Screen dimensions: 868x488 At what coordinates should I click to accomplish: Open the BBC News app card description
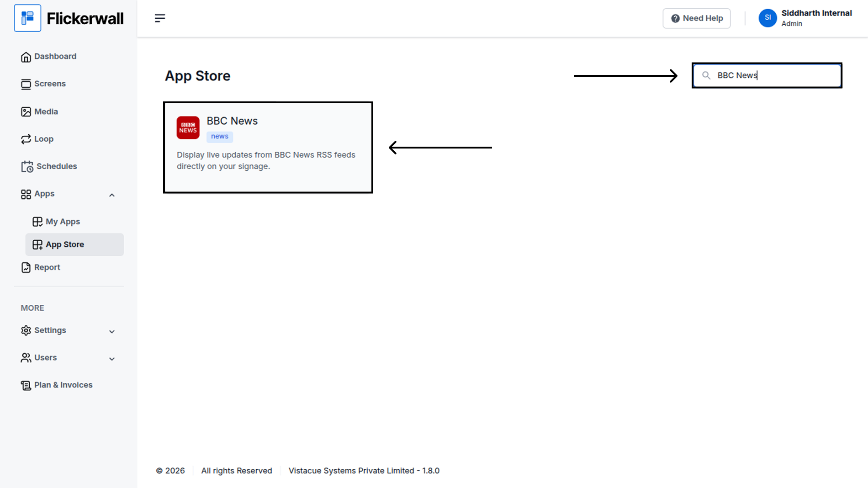point(266,160)
